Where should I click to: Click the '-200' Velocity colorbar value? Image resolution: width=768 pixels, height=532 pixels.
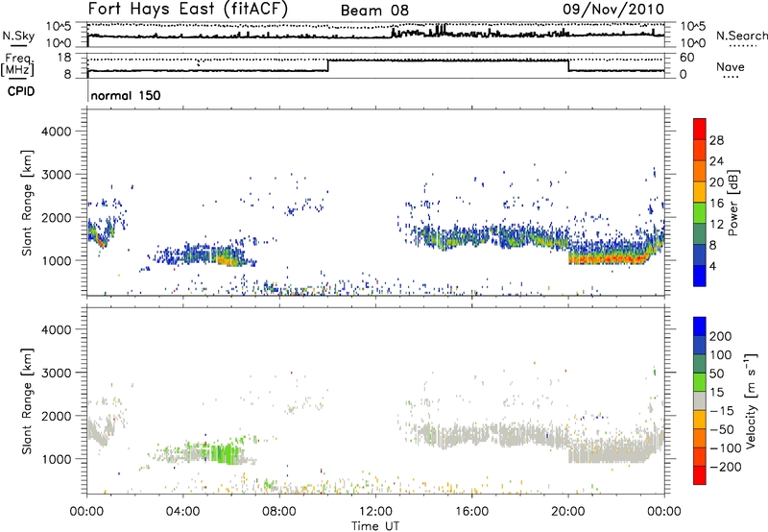click(726, 467)
